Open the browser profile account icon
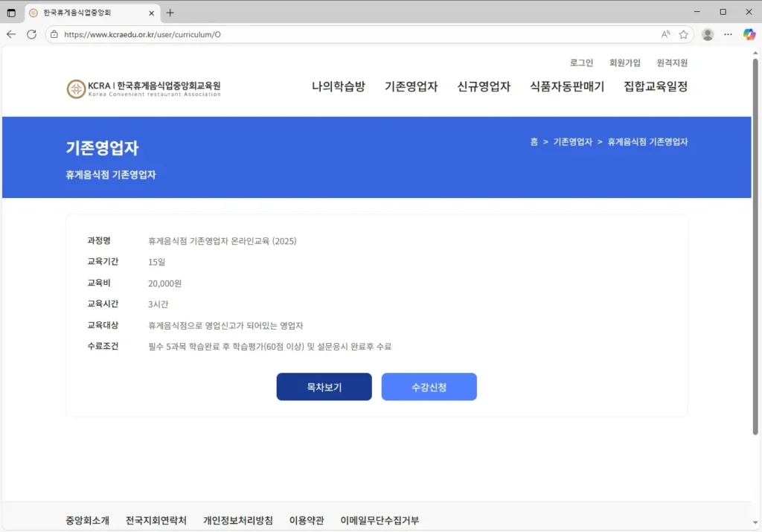The image size is (762, 532). (x=706, y=34)
